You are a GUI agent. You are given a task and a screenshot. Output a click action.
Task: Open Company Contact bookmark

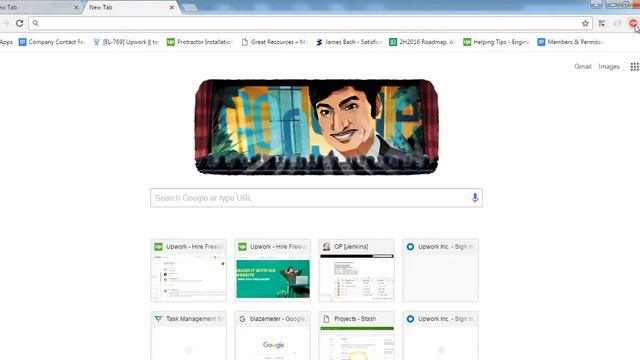click(52, 42)
